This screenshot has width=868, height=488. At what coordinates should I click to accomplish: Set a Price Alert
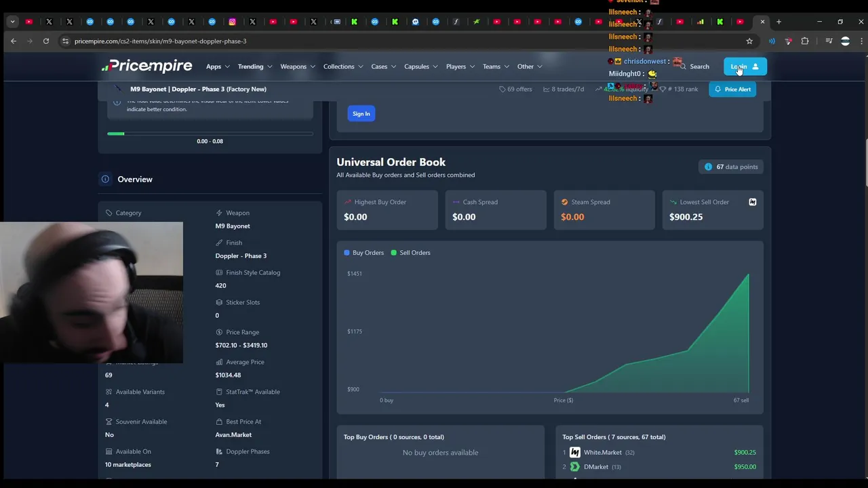click(x=732, y=89)
